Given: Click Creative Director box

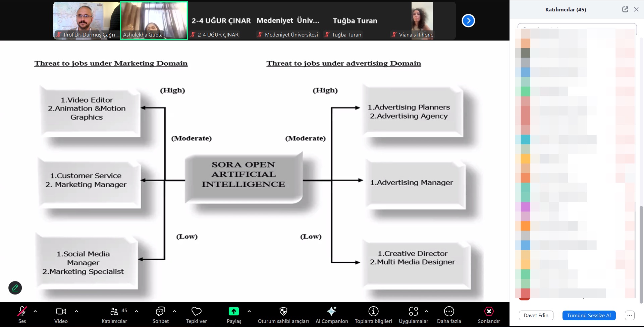Looking at the screenshot, I should click(416, 264).
